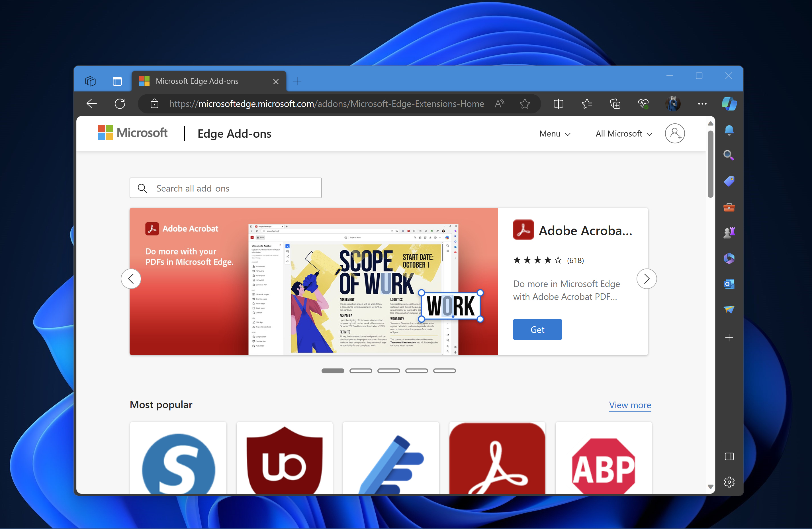Launch Copilot from toolbar corner
Screen dimensions: 812x529
[x=729, y=103]
